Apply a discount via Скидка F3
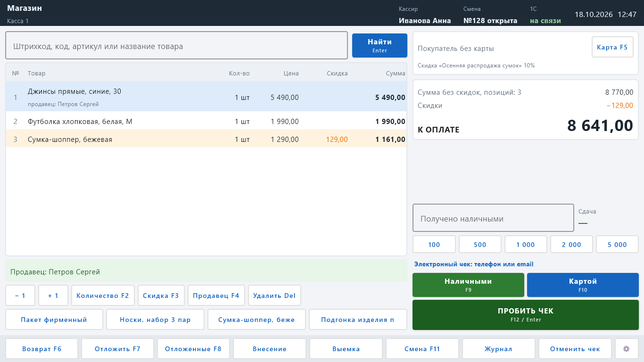Viewport: 644px width, 362px height. click(x=161, y=296)
